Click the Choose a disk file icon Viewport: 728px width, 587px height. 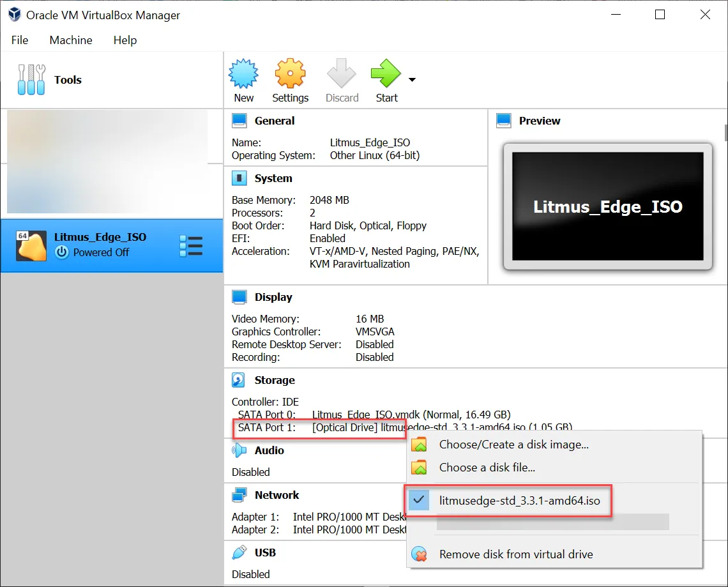tap(420, 467)
